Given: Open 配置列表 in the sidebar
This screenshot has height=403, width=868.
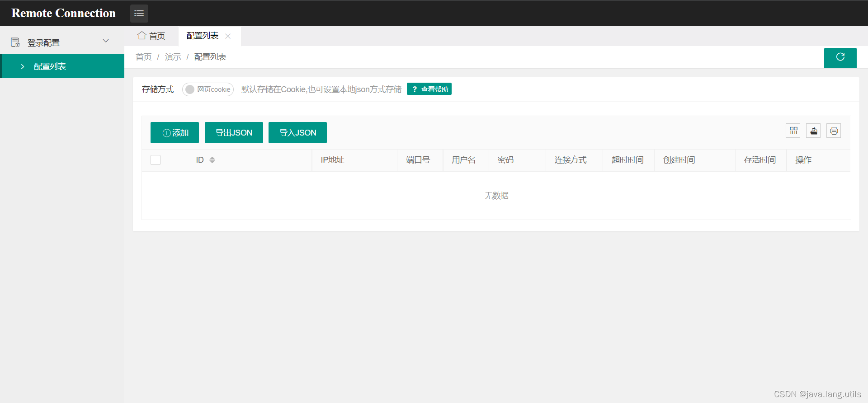Looking at the screenshot, I should click(62, 66).
